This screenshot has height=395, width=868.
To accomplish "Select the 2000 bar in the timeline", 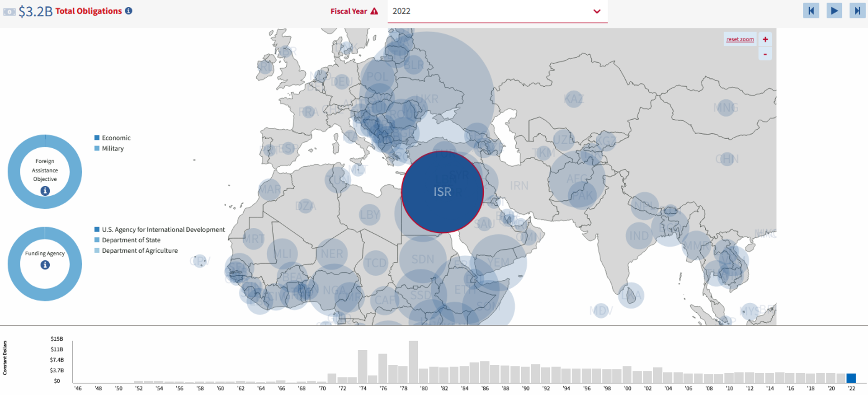I will tap(627, 375).
